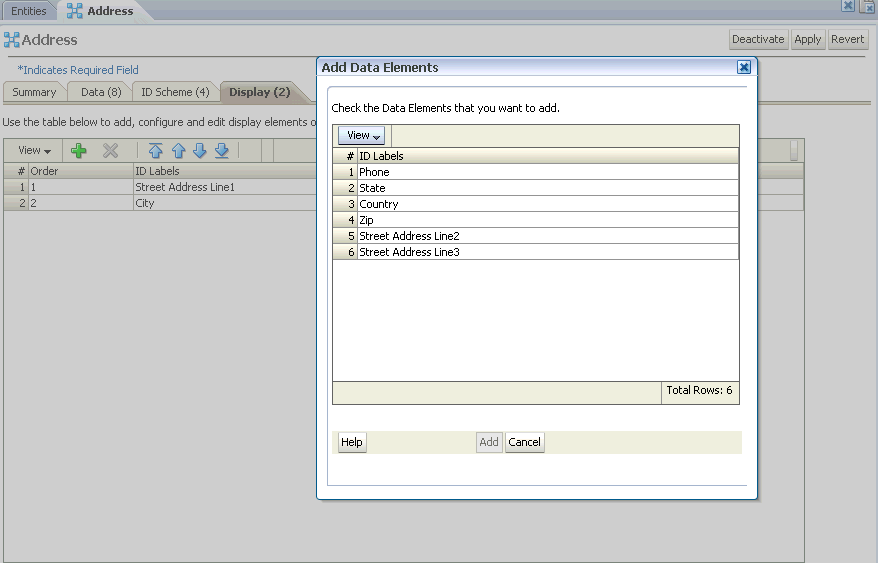The height and width of the screenshot is (563, 878).
Task: Switch to the Entities tab
Action: click(28, 11)
